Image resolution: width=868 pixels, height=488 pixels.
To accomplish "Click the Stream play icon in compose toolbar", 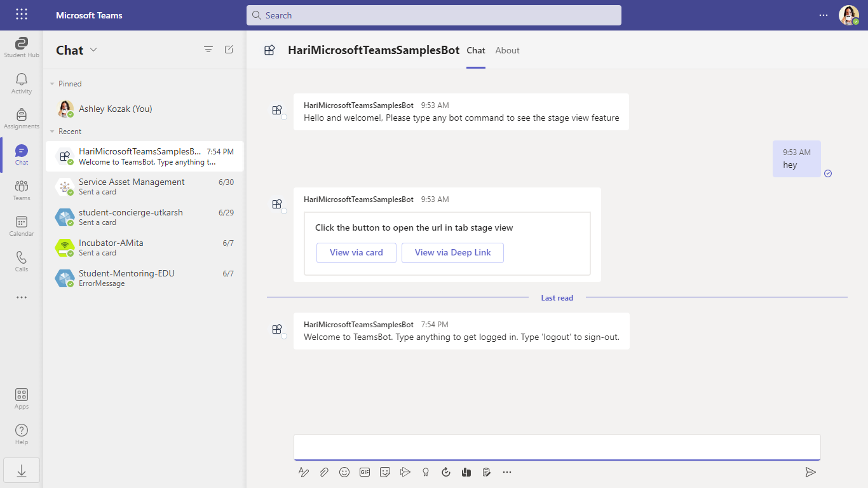I will 405,472.
